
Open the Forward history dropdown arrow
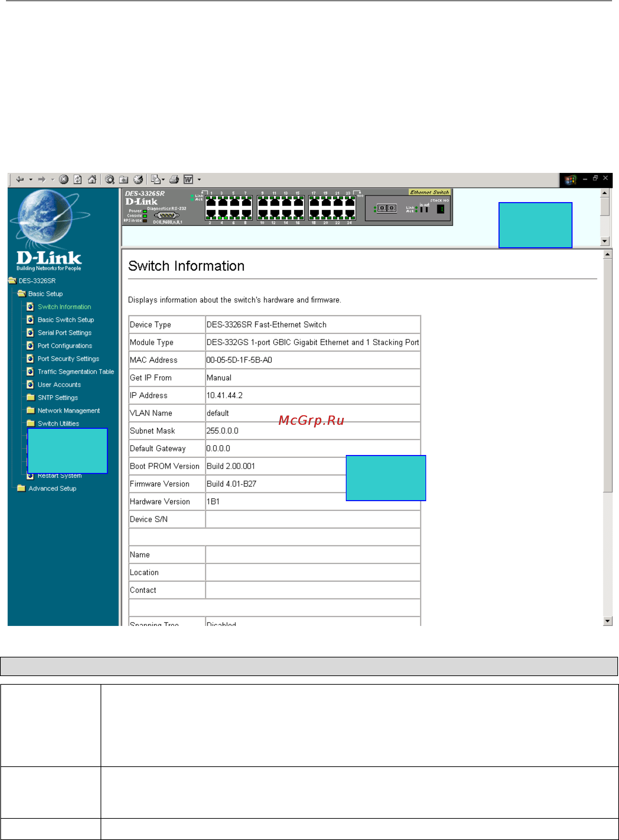[x=52, y=180]
